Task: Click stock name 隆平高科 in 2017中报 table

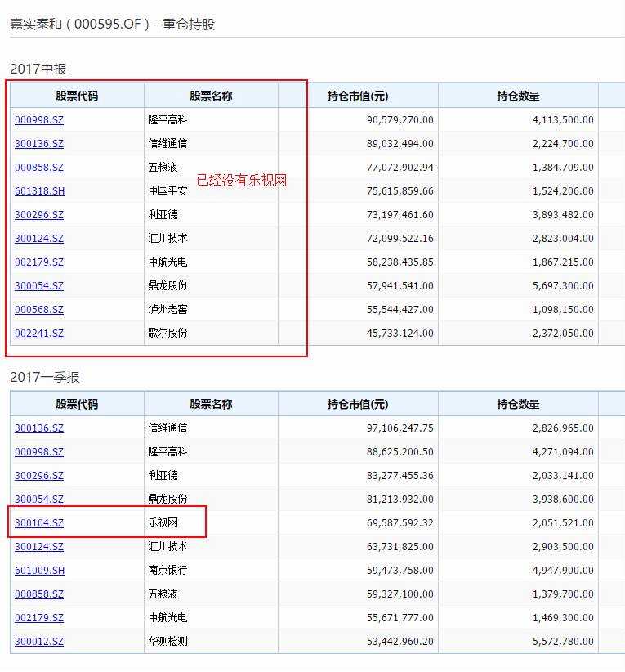Action: (168, 119)
